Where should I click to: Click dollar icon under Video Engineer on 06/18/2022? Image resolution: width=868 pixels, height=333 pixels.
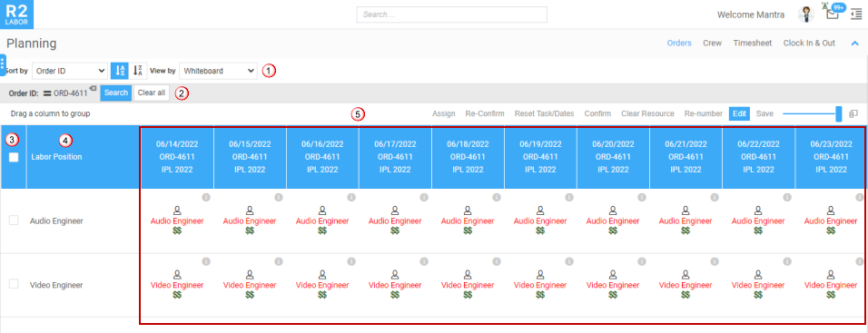click(468, 295)
